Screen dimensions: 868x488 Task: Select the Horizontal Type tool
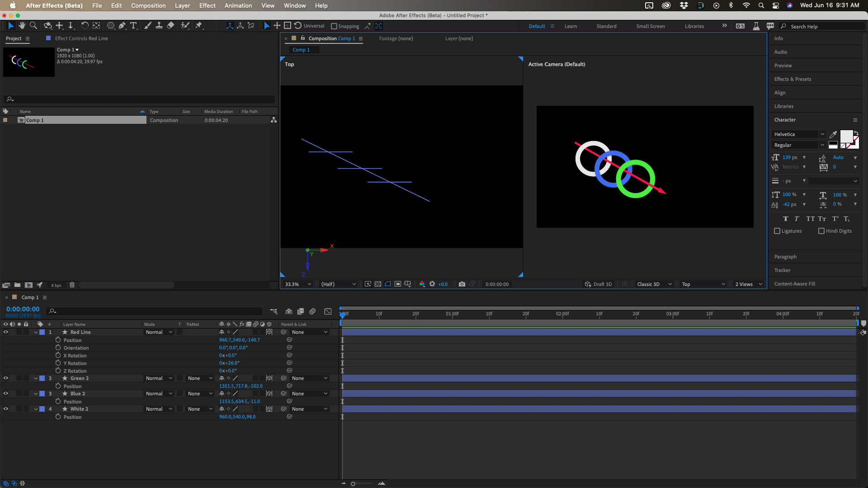tap(133, 26)
